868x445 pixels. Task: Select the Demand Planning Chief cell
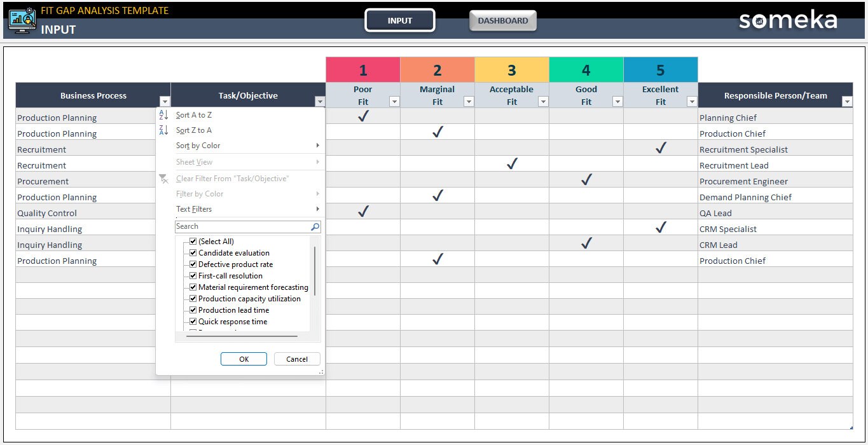pos(775,197)
